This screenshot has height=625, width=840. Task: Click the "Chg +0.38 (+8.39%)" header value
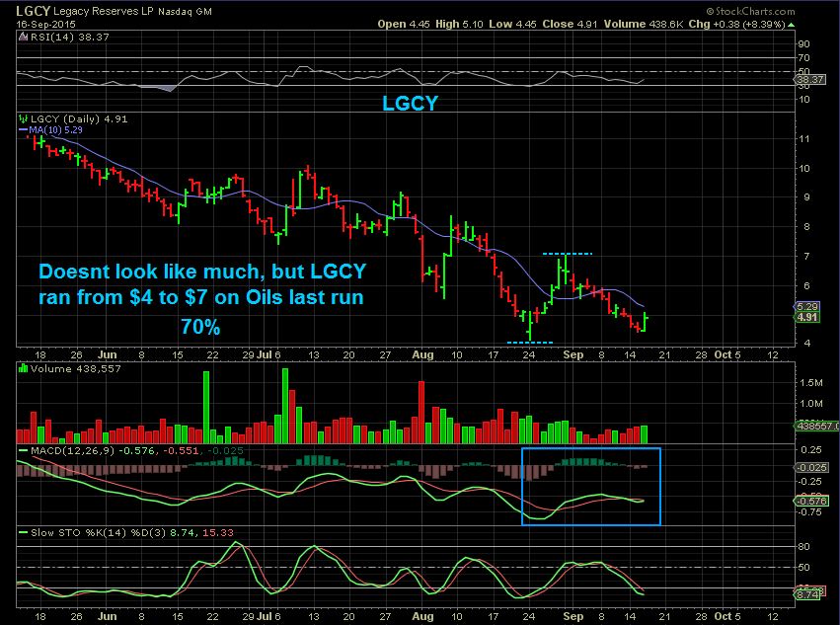click(736, 24)
